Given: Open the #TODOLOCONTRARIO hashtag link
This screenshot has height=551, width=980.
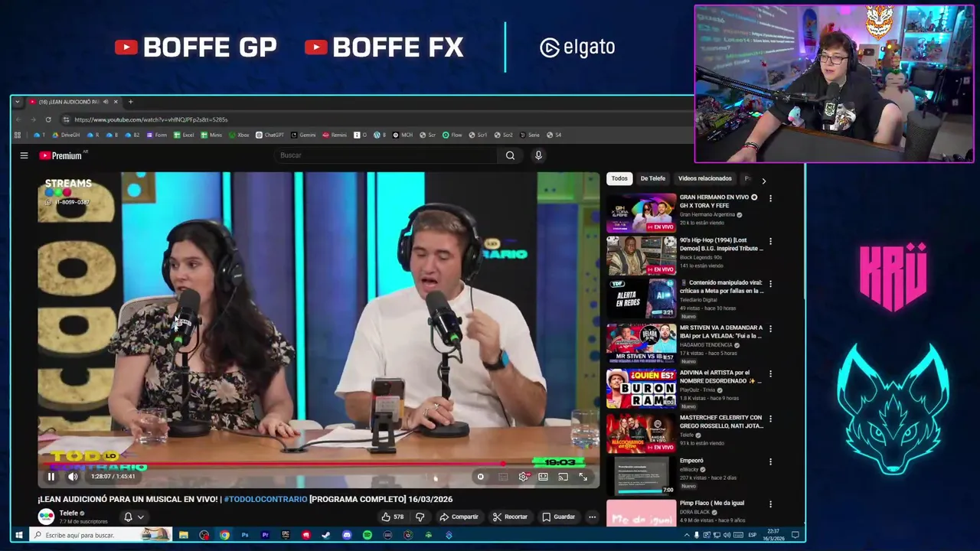Looking at the screenshot, I should point(265,499).
